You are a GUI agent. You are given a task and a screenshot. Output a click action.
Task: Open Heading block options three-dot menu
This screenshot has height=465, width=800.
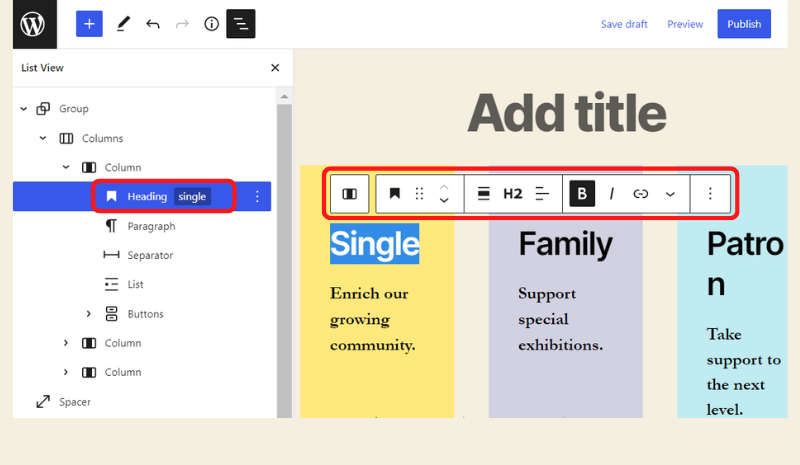[x=257, y=197]
